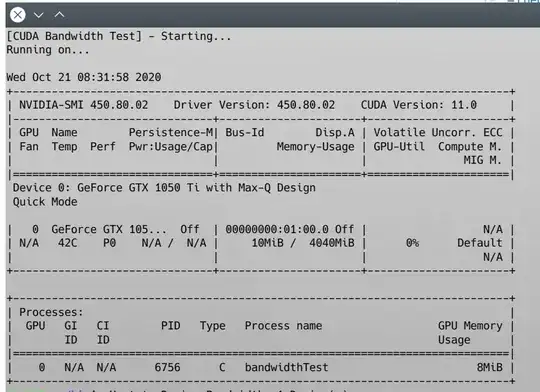Click the 'Volatile Uncorr. ECC' header

click(x=438, y=132)
